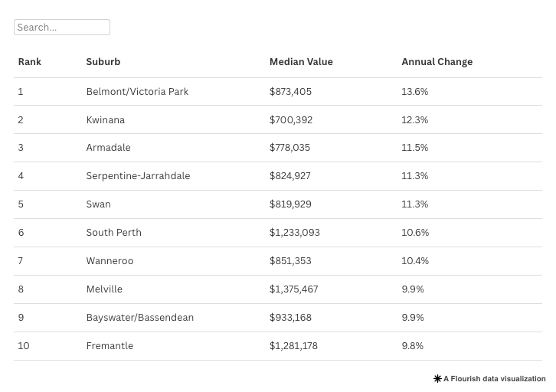Click the 13.6% annual change cell
556x392 pixels.
click(x=414, y=92)
